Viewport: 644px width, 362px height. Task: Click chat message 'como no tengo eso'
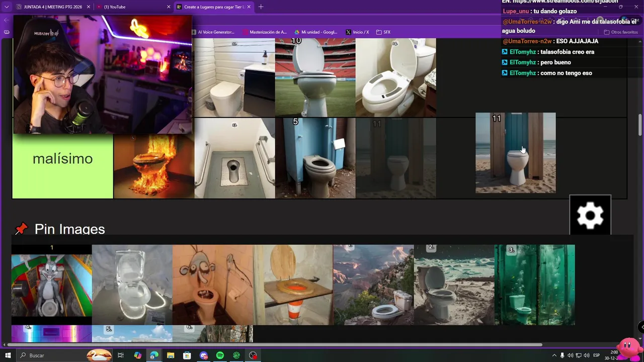[566, 73]
